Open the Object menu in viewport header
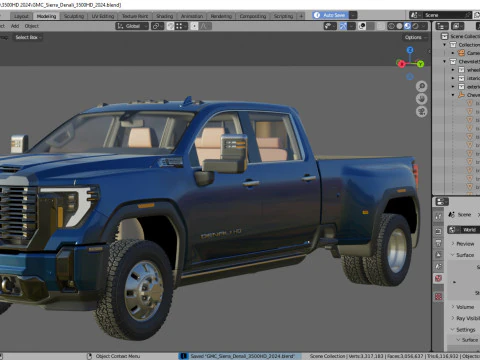The width and height of the screenshot is (480, 360). pyautogui.click(x=32, y=26)
